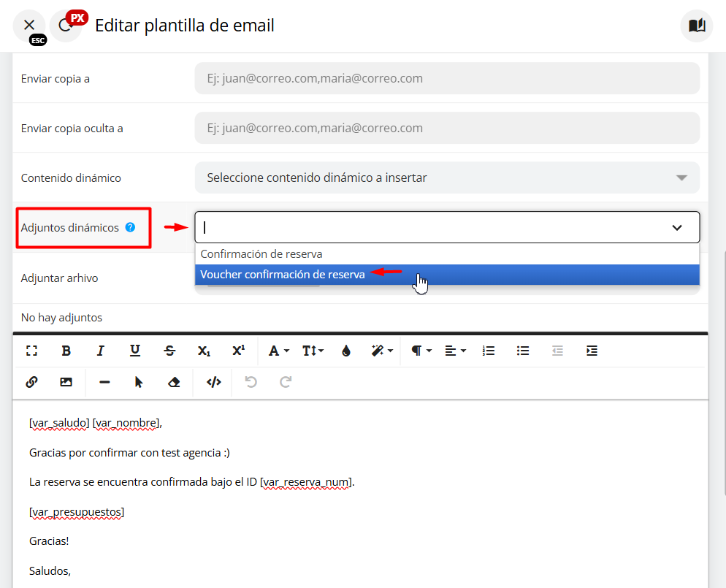Insert an image into the email body

[66, 382]
